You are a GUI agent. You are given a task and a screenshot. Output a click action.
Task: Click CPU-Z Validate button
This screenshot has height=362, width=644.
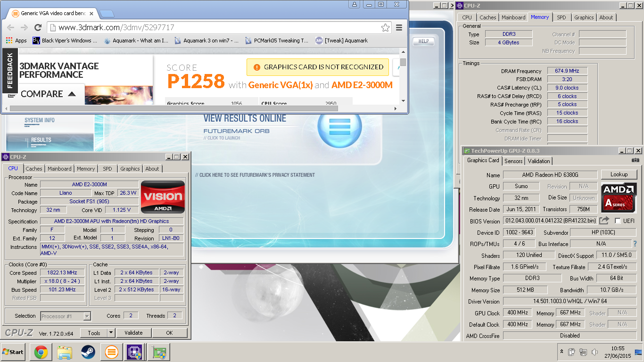[x=133, y=333]
